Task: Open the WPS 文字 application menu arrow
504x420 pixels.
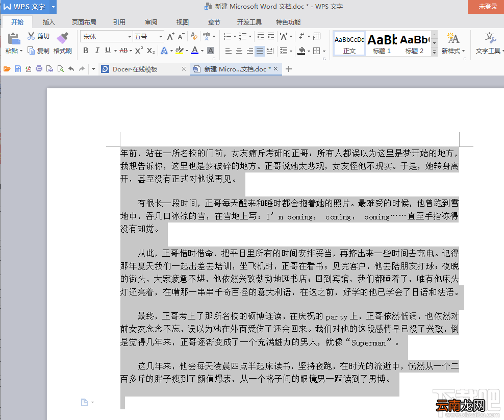Action: (x=54, y=7)
